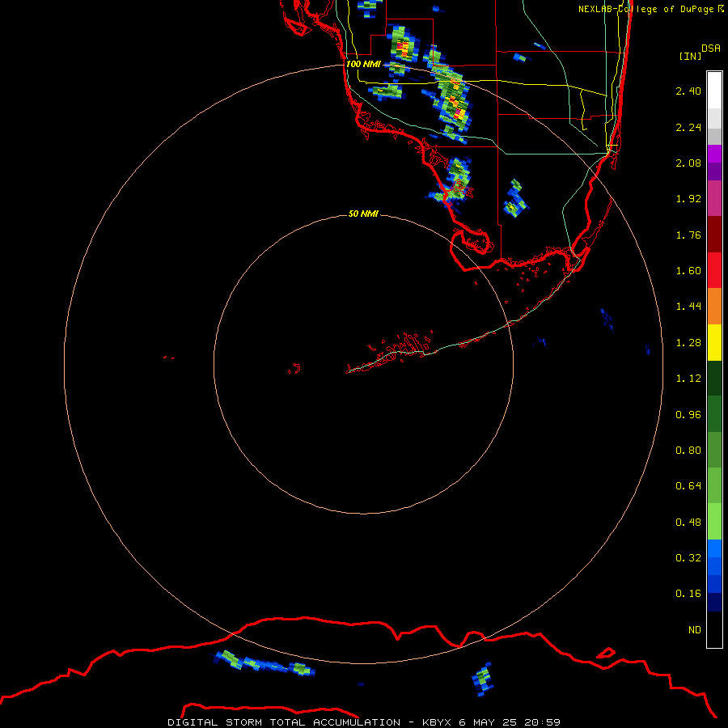Select the black ND legend swatch
The image size is (728, 728).
(x=714, y=629)
